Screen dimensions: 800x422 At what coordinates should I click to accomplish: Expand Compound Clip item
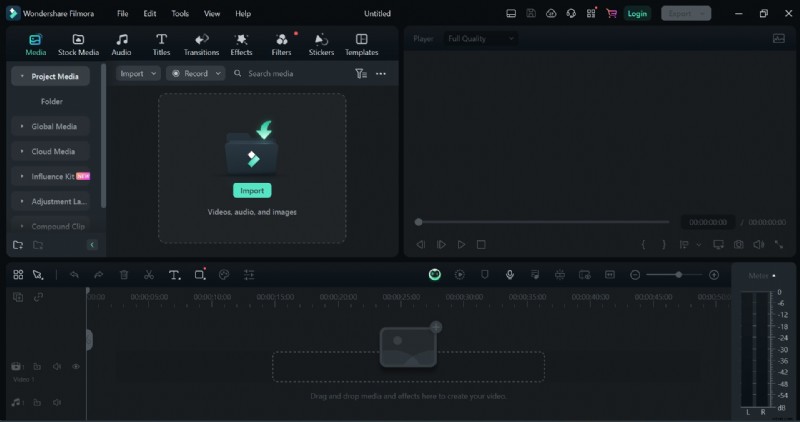point(22,226)
